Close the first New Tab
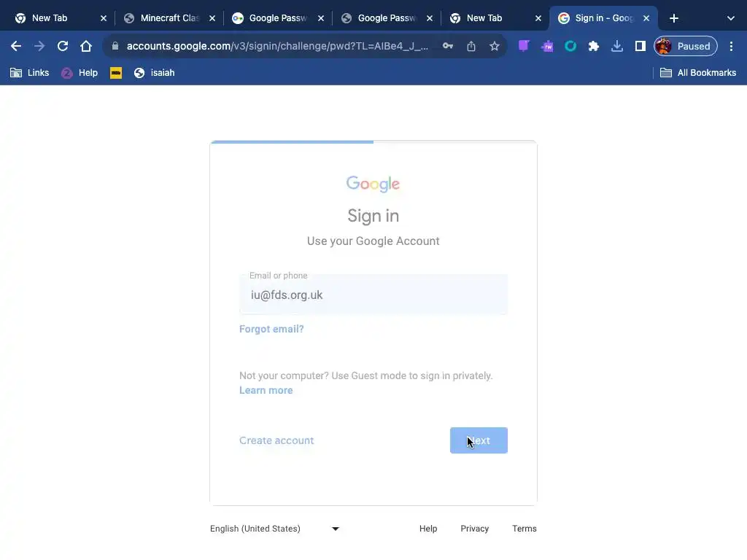Viewport: 747px width, 560px height. (104, 18)
